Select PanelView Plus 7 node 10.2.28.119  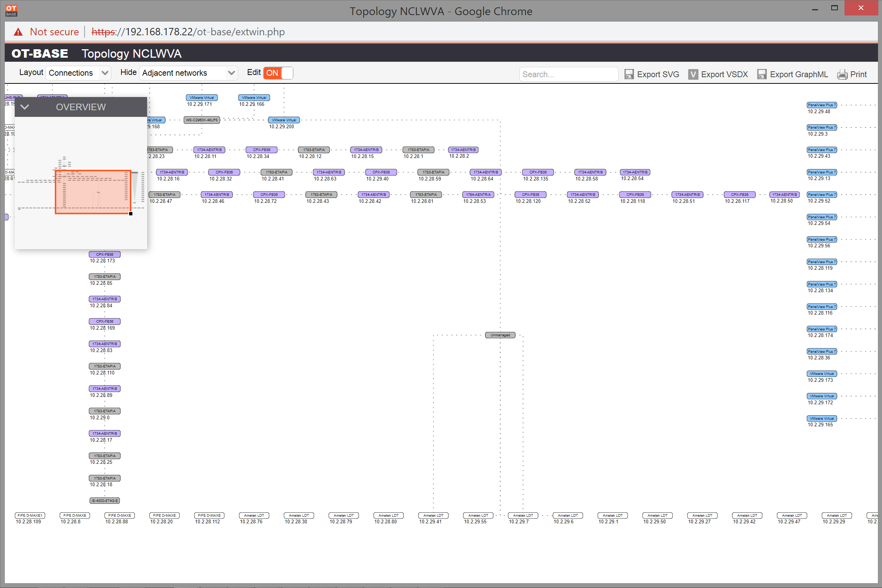tap(822, 262)
